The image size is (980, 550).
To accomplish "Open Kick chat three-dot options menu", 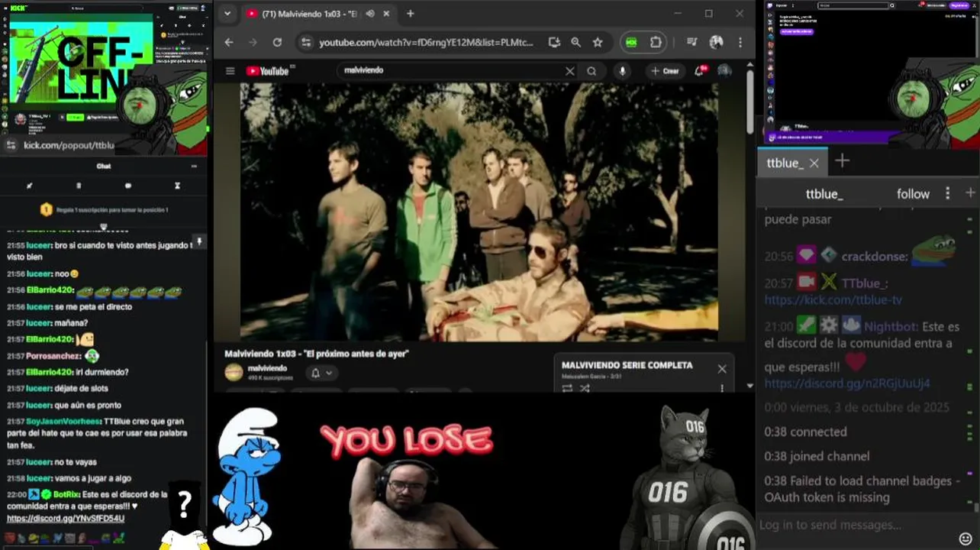I will pyautogui.click(x=194, y=166).
